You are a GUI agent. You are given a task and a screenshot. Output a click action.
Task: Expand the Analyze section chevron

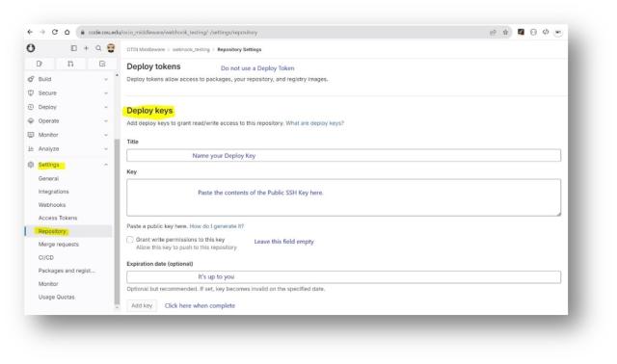pyautogui.click(x=106, y=149)
